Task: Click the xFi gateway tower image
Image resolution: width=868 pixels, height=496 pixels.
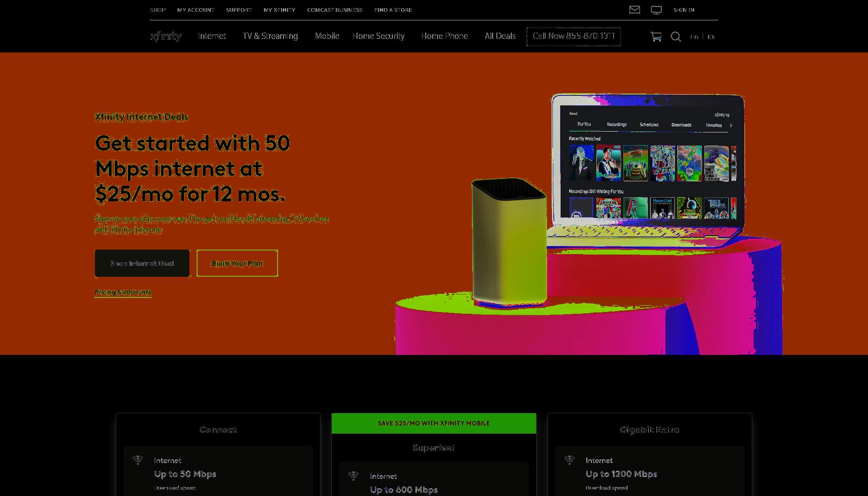Action: pos(509,242)
